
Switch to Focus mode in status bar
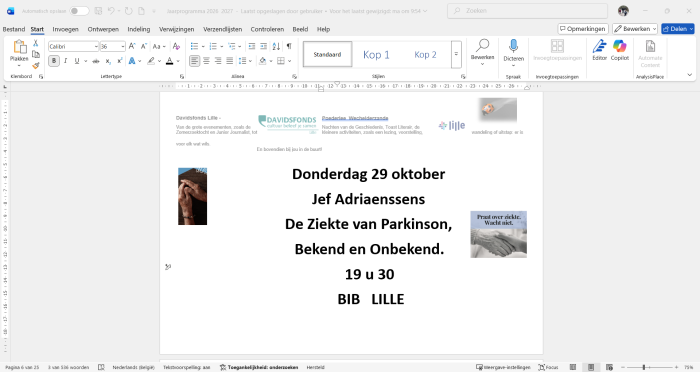click(x=549, y=367)
